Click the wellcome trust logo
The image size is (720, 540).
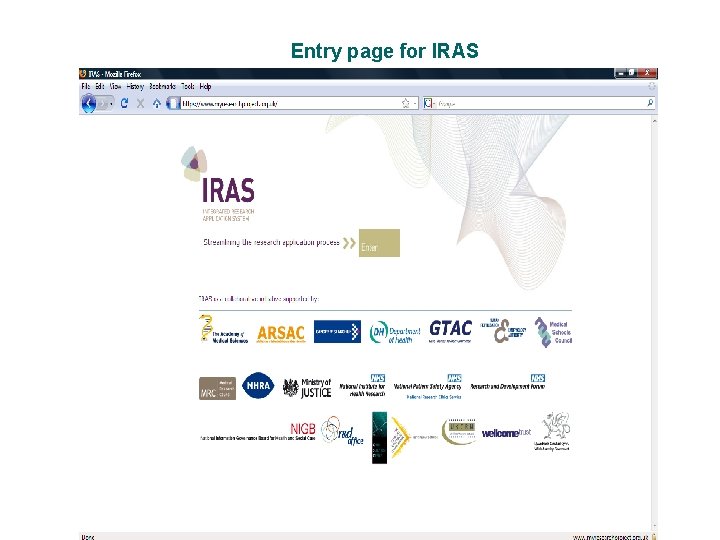[506, 433]
